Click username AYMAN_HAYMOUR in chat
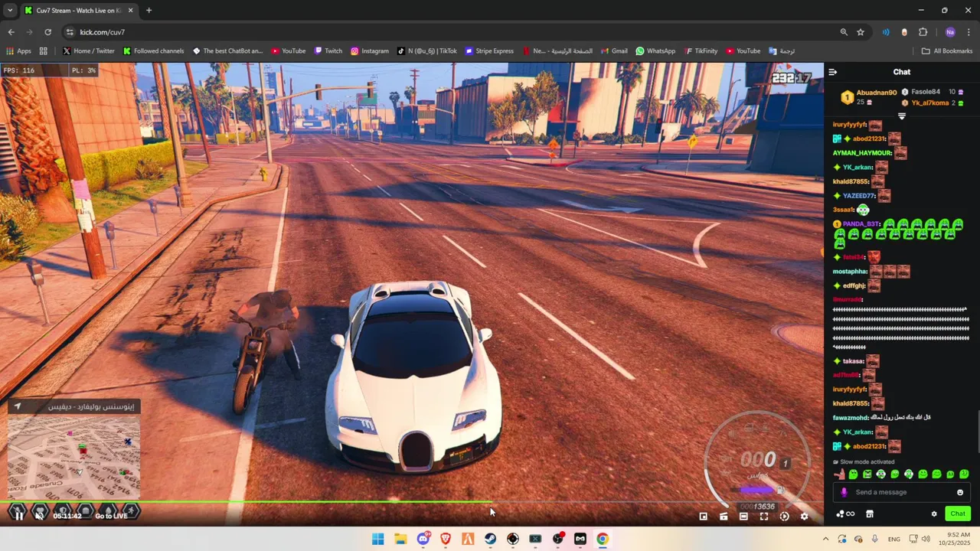 click(862, 153)
